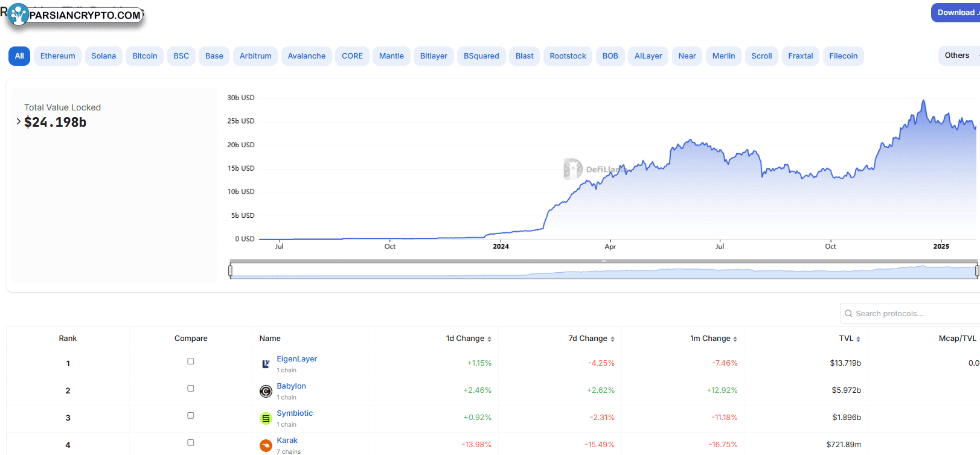Sort by TVL arrows icon
The height and width of the screenshot is (455, 980).
tap(858, 339)
